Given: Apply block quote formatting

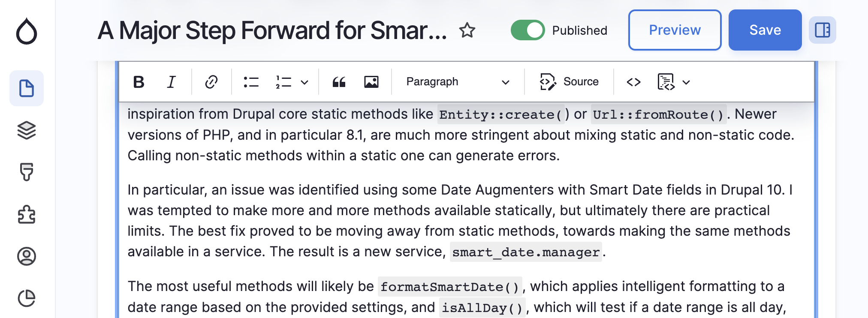Looking at the screenshot, I should coord(339,82).
